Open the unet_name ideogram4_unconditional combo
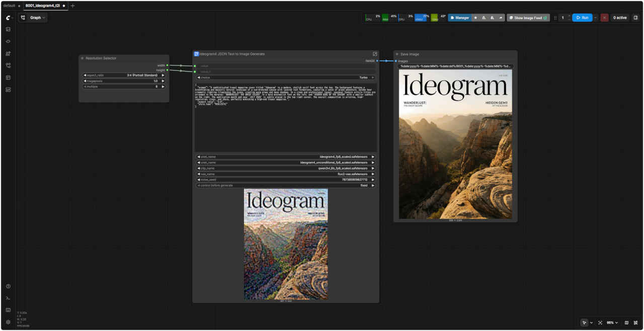644x331 pixels. click(x=286, y=162)
